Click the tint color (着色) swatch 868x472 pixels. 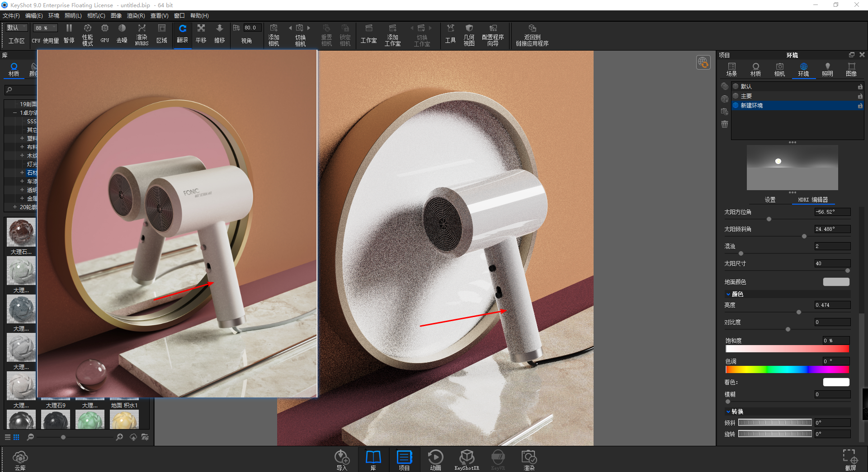[x=836, y=382]
